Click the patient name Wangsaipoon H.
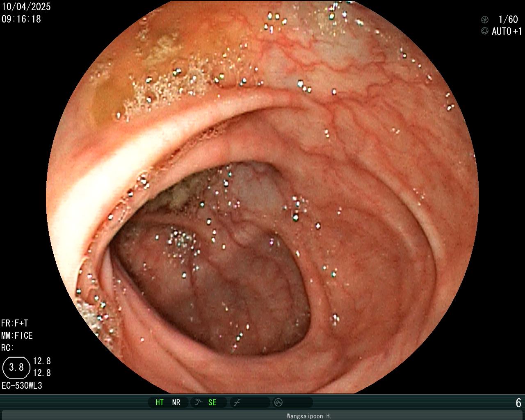This screenshot has width=525, height=420. (309, 416)
